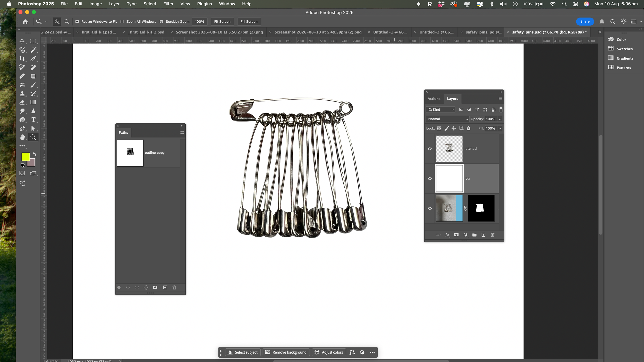Create new path in Paths panel
Image resolution: width=644 pixels, height=362 pixels.
(165, 288)
